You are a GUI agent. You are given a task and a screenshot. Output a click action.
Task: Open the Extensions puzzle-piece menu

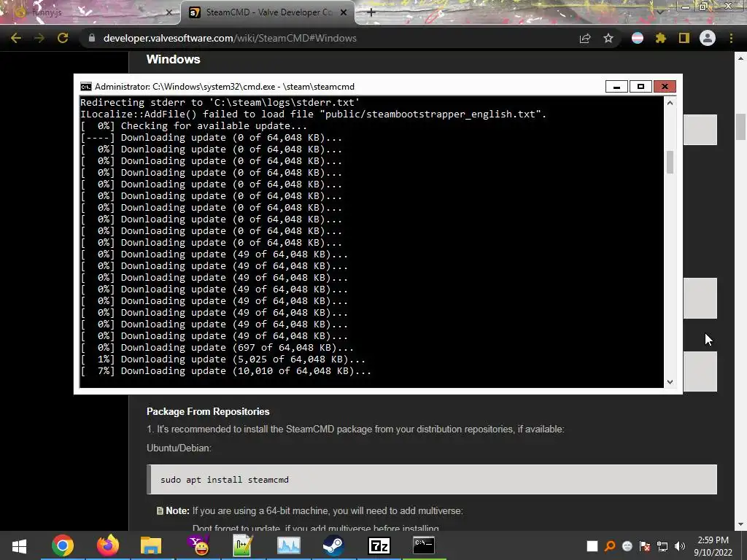(x=661, y=38)
